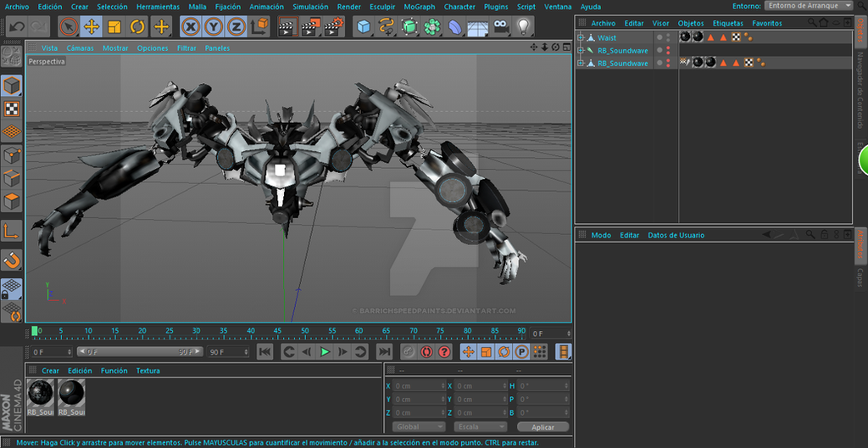The width and height of the screenshot is (868, 448).
Task: Switch to Texture mode checker icon
Action: click(x=12, y=109)
